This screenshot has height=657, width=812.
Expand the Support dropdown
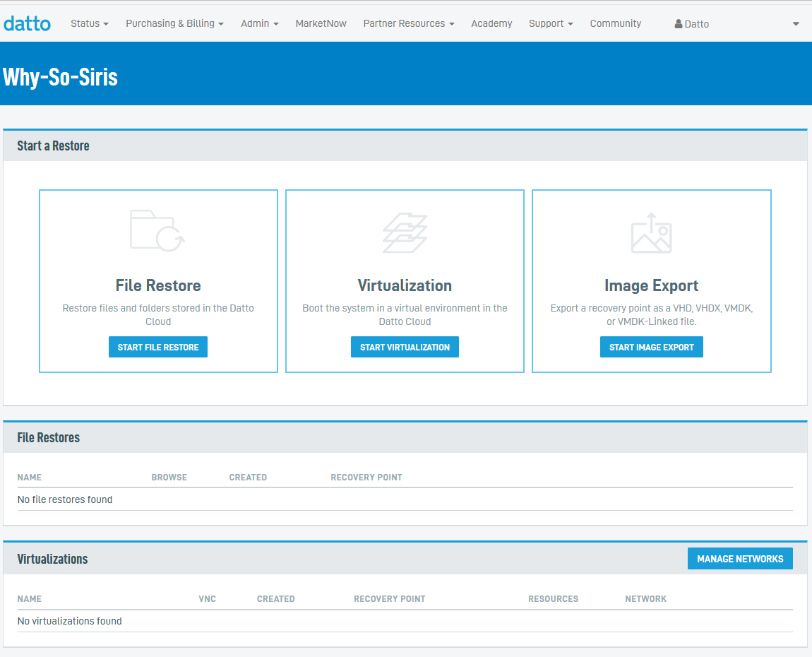coord(550,23)
